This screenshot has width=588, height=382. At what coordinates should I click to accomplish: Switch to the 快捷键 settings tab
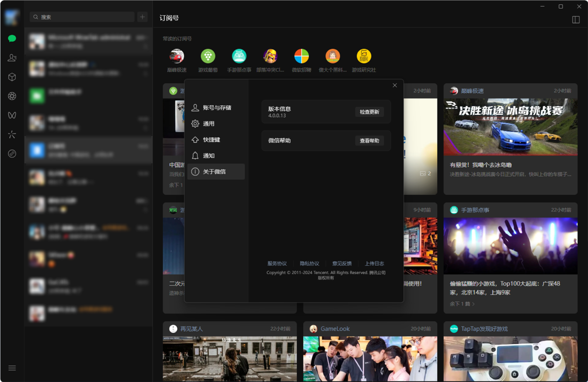[x=211, y=139]
